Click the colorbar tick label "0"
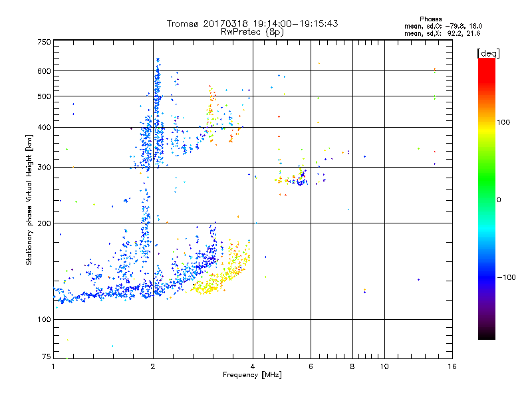Image resolution: width=532 pixels, height=399 pixels. pos(499,199)
